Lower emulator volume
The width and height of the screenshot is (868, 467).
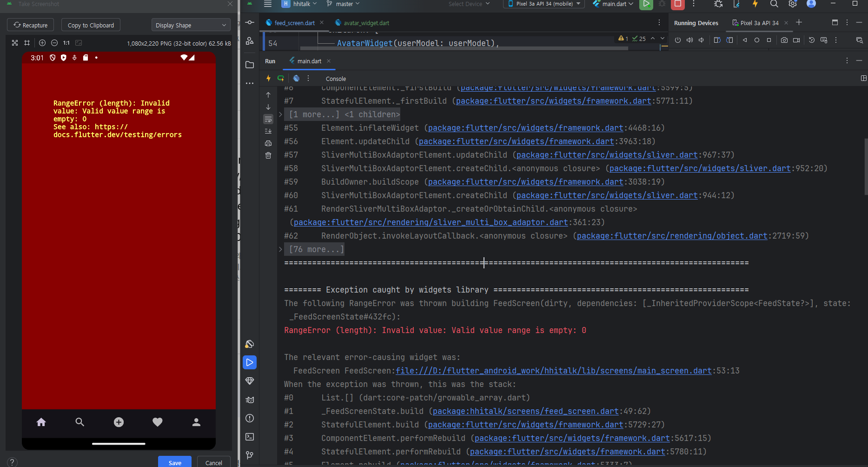pos(702,40)
